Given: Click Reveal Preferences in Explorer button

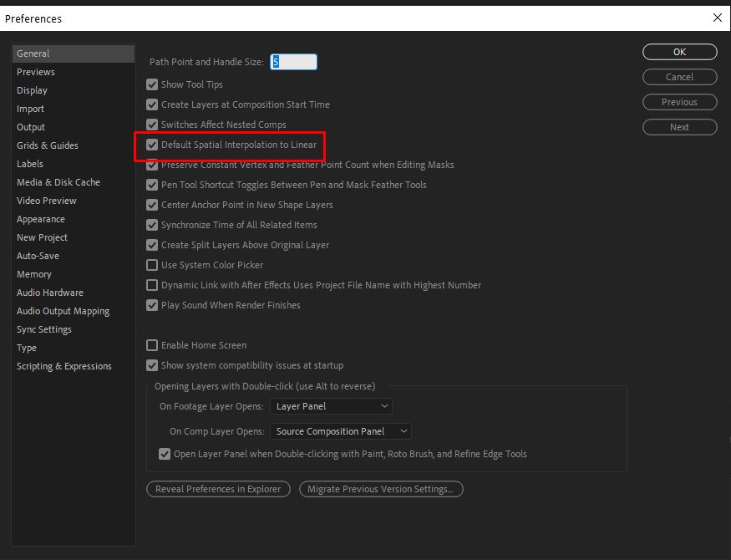Looking at the screenshot, I should [x=218, y=489].
